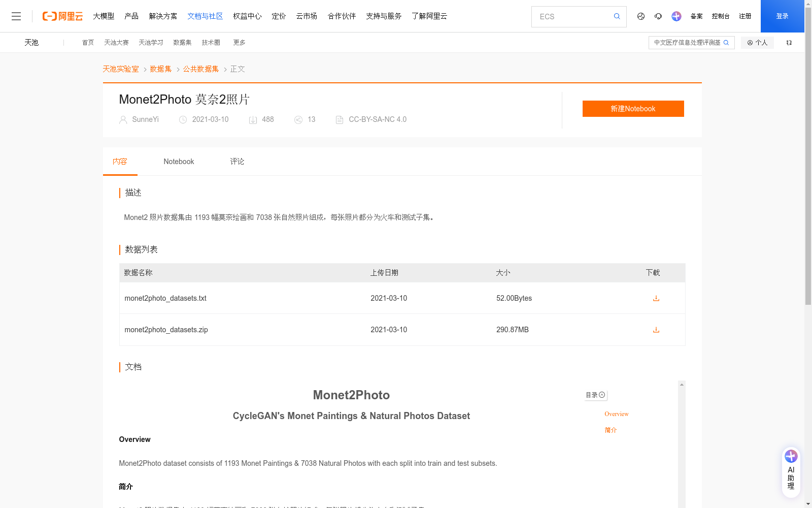Image resolution: width=812 pixels, height=508 pixels.
Task: Focus the ECS search input field
Action: click(573, 17)
